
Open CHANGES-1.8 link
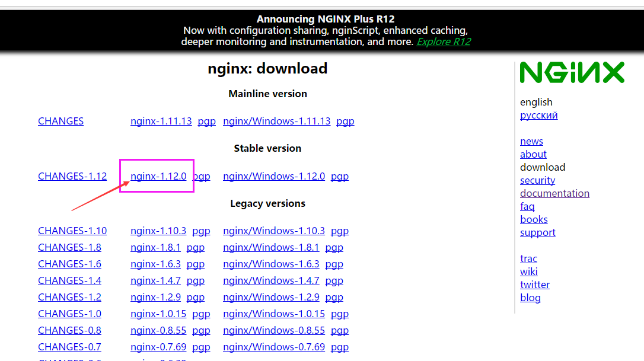click(x=69, y=247)
